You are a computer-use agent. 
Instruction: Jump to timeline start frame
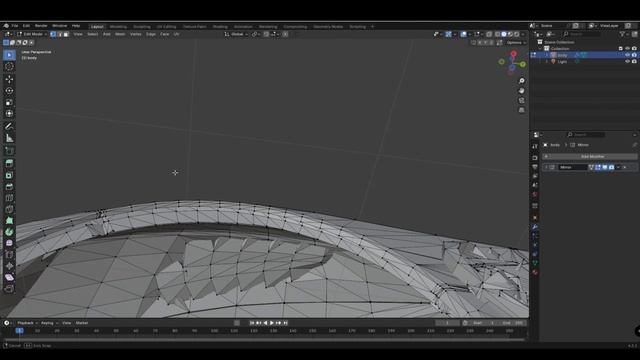point(252,323)
